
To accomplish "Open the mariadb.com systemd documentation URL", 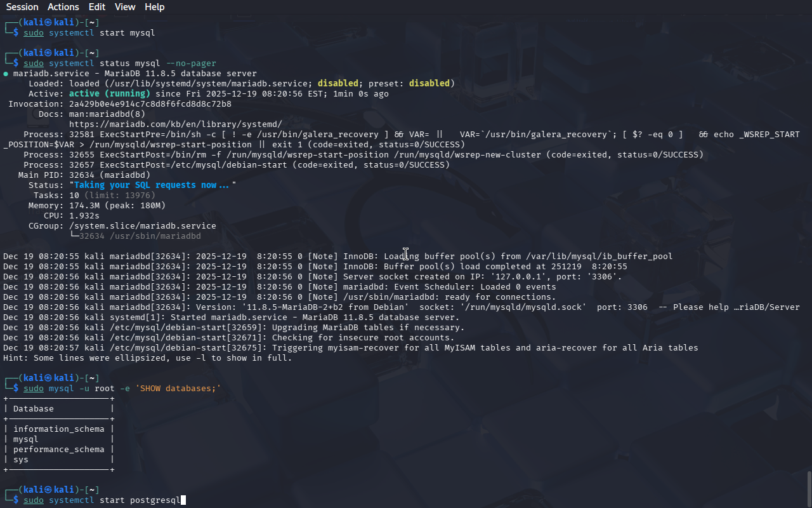I will [x=175, y=124].
